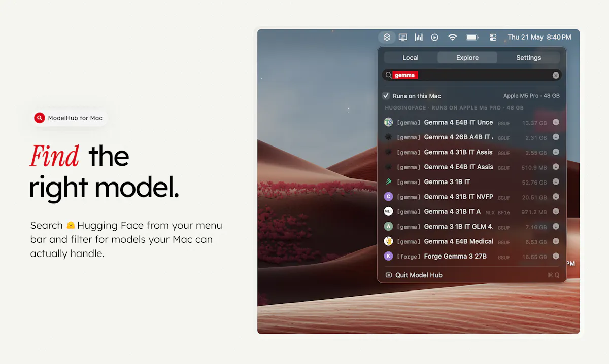Select the Gemma 3 1B IT entry
609x364 pixels.
click(x=472, y=181)
